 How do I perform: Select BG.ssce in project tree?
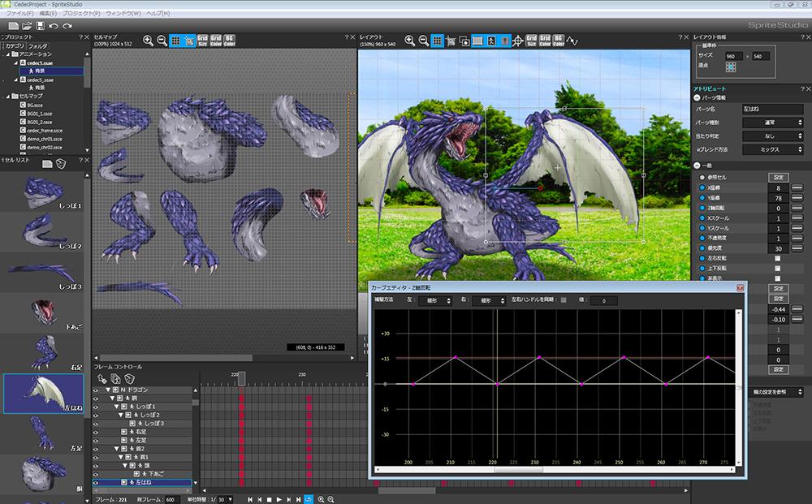click(35, 105)
